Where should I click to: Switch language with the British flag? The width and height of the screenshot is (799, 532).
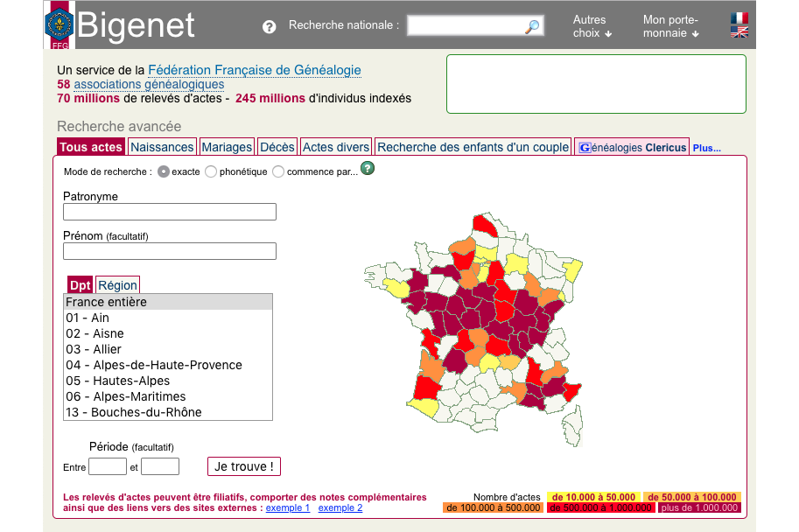coord(739,32)
